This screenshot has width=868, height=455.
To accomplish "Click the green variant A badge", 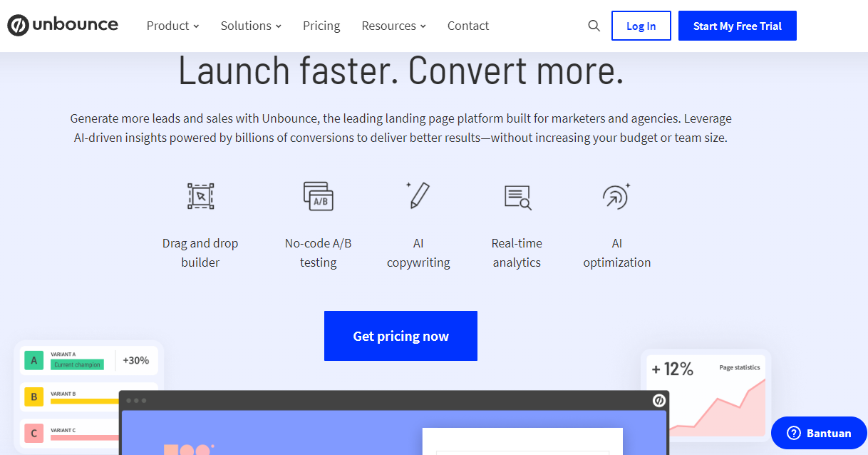I will tap(33, 360).
